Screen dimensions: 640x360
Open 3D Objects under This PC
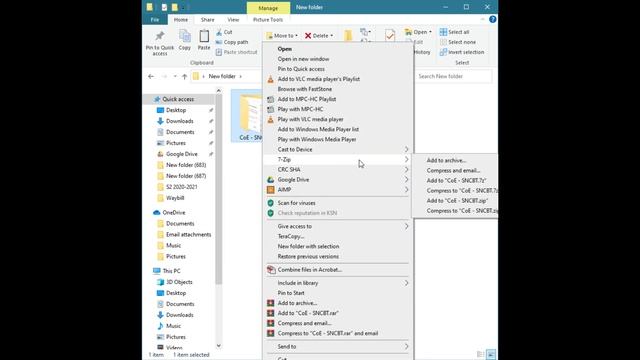179,282
